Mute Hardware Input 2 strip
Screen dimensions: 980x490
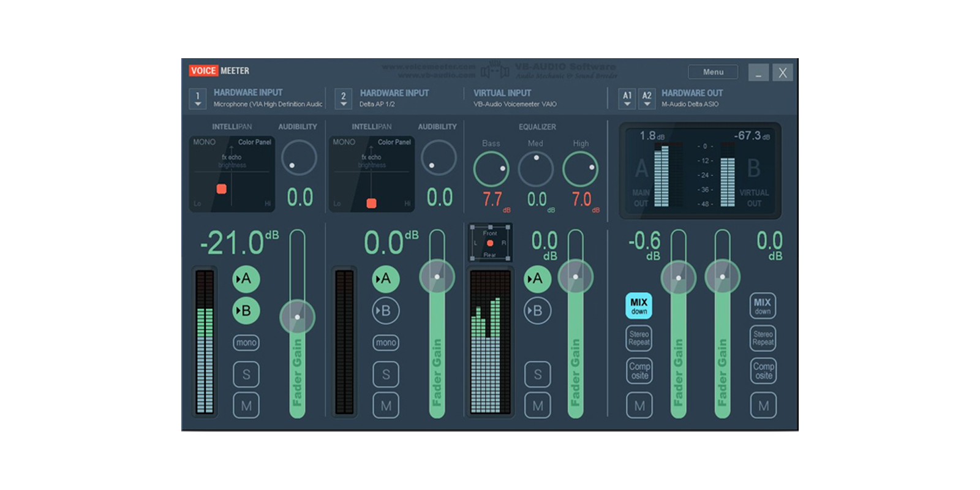[x=386, y=405]
